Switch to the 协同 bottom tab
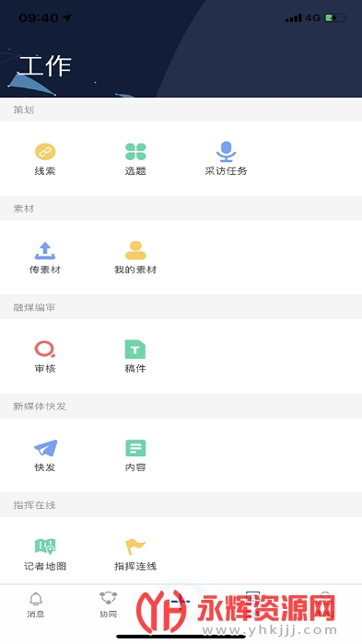 click(x=108, y=605)
